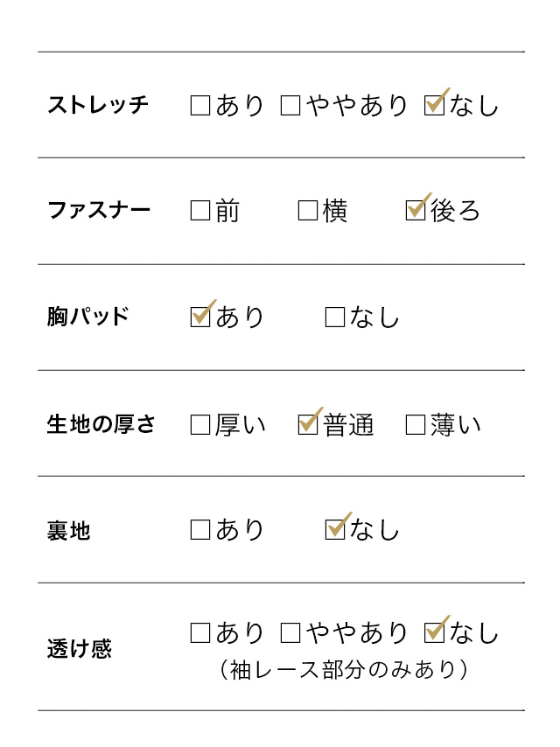560x747 pixels.
Task: Check the 生地の厚さ 薄い checkbox
Action: coord(416,425)
